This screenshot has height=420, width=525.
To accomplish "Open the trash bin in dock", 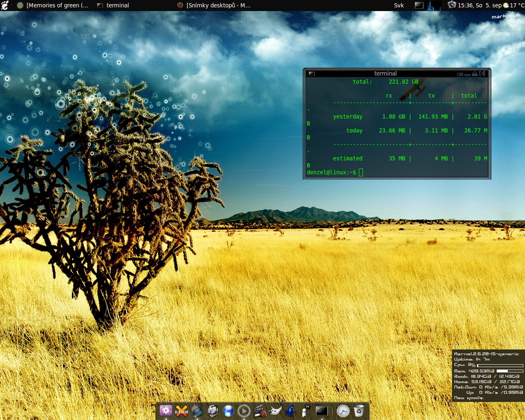I will (359, 411).
